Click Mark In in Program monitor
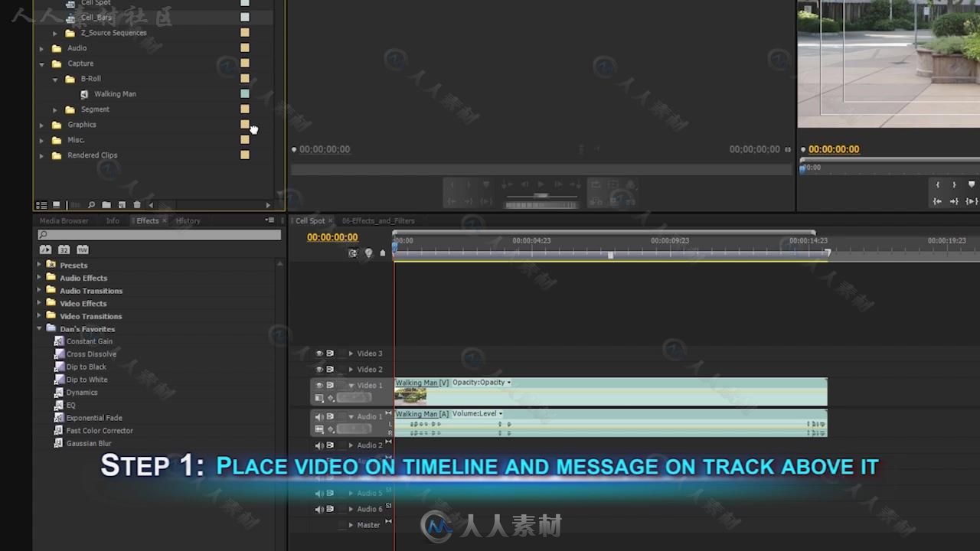Viewport: 980px width, 551px height. coord(937,184)
